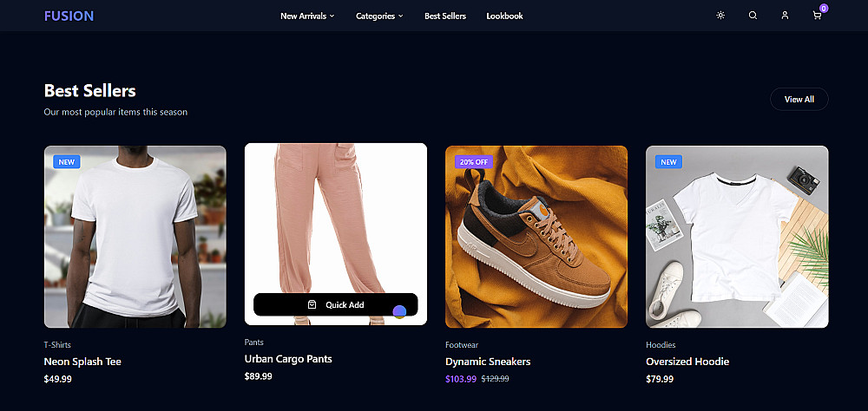Viewport: 868px width, 411px height.
Task: Go to homepage via FUSION logo
Action: coord(69,16)
